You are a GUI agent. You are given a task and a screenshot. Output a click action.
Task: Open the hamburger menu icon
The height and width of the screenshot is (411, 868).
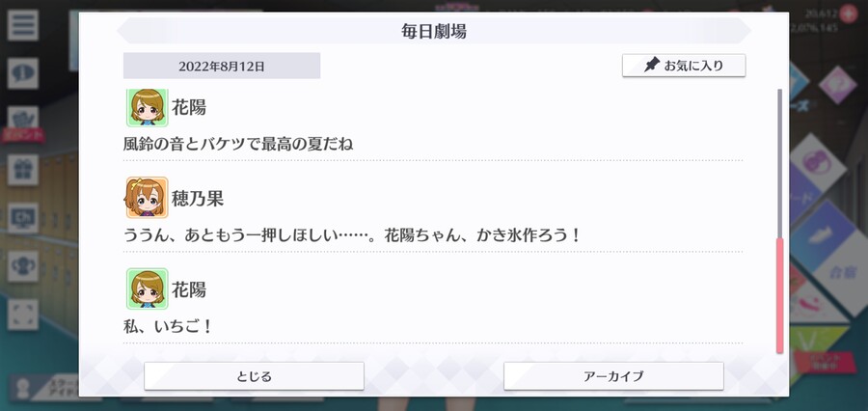[23, 25]
